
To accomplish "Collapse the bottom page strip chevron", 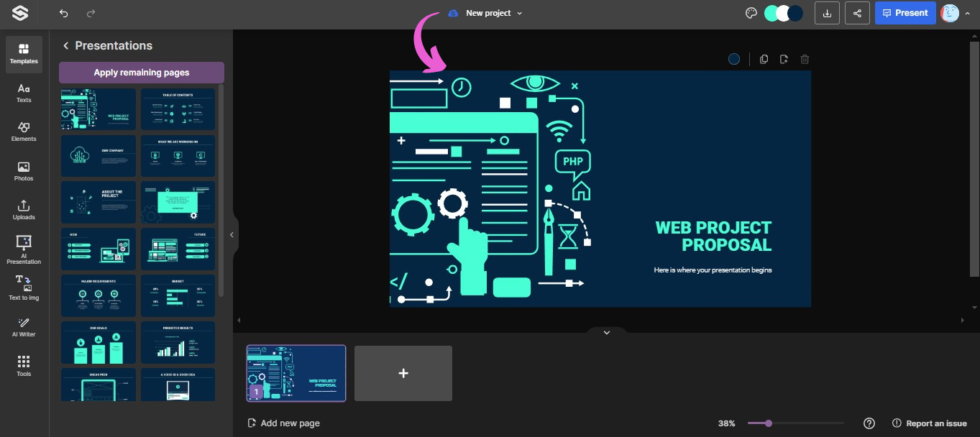I will [x=606, y=332].
